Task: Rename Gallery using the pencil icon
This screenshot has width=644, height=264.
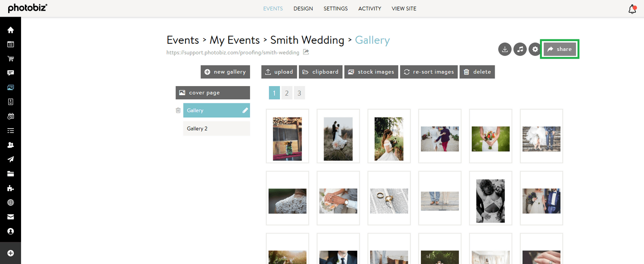Action: [x=245, y=110]
